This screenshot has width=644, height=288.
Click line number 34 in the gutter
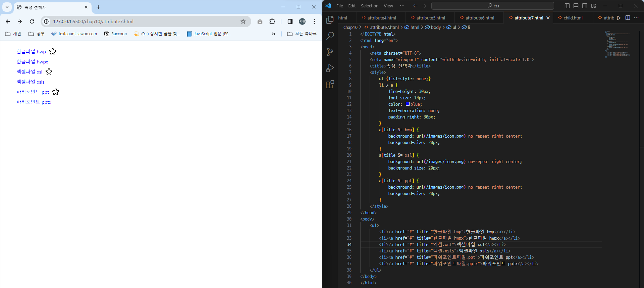click(349, 245)
